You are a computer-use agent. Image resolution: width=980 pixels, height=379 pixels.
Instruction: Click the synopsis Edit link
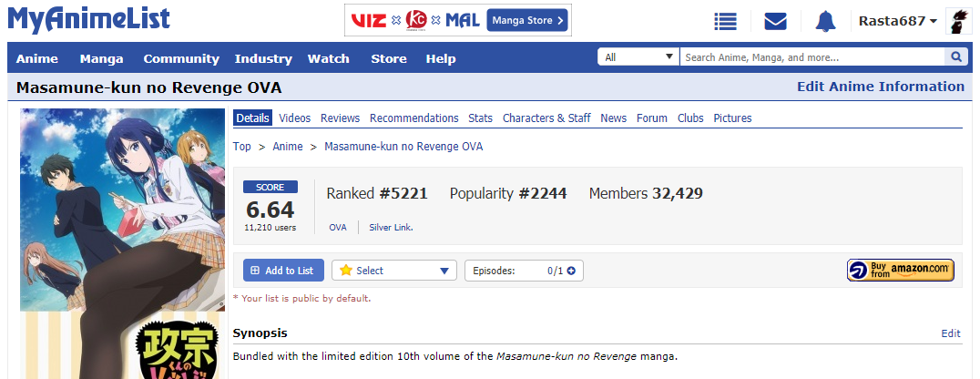(951, 333)
